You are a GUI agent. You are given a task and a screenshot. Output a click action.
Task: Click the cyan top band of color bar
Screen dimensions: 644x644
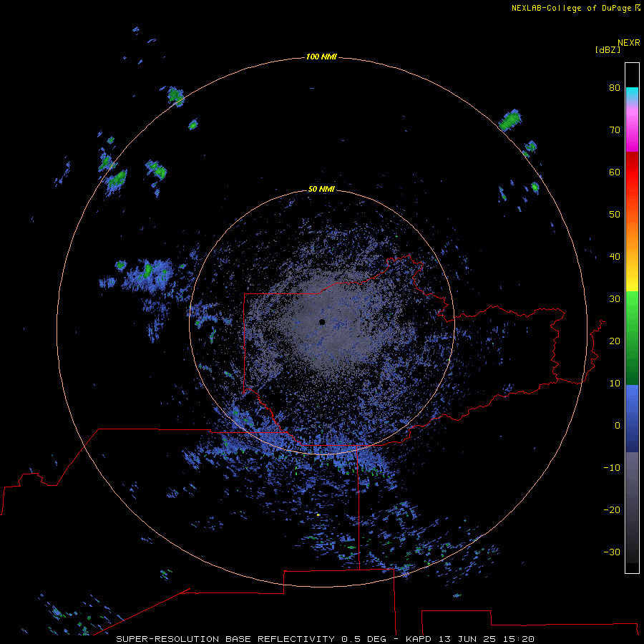[x=632, y=93]
